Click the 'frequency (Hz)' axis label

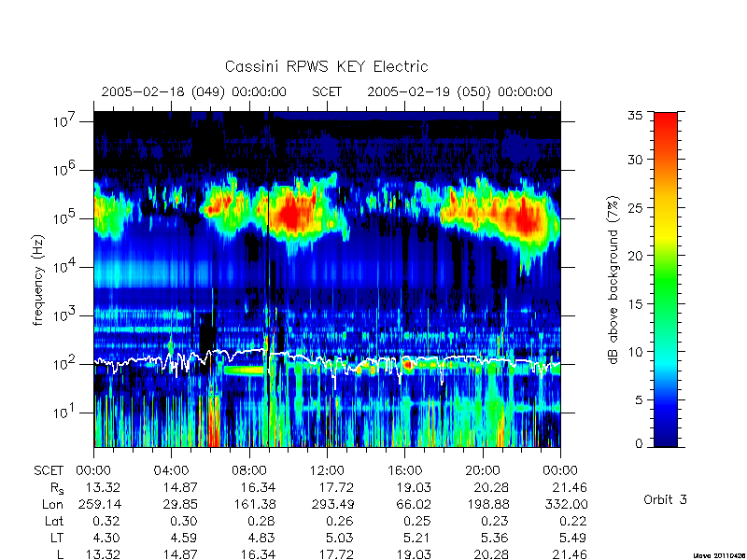38,280
